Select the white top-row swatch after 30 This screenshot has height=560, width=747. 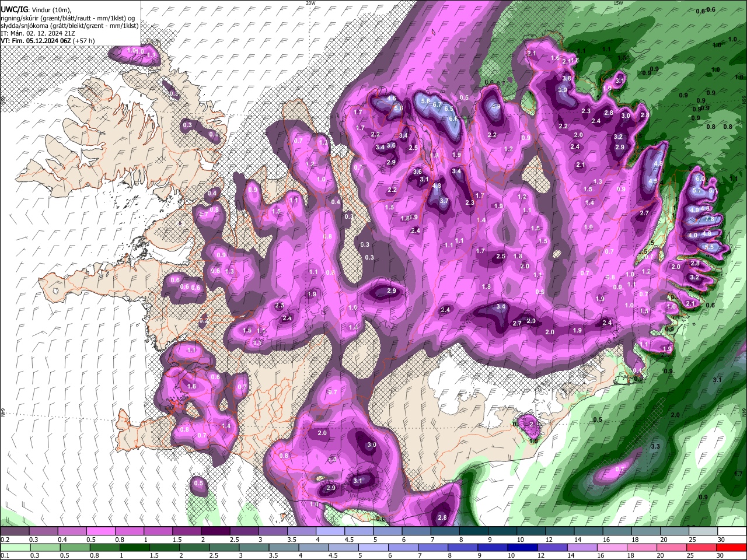[x=732, y=531]
